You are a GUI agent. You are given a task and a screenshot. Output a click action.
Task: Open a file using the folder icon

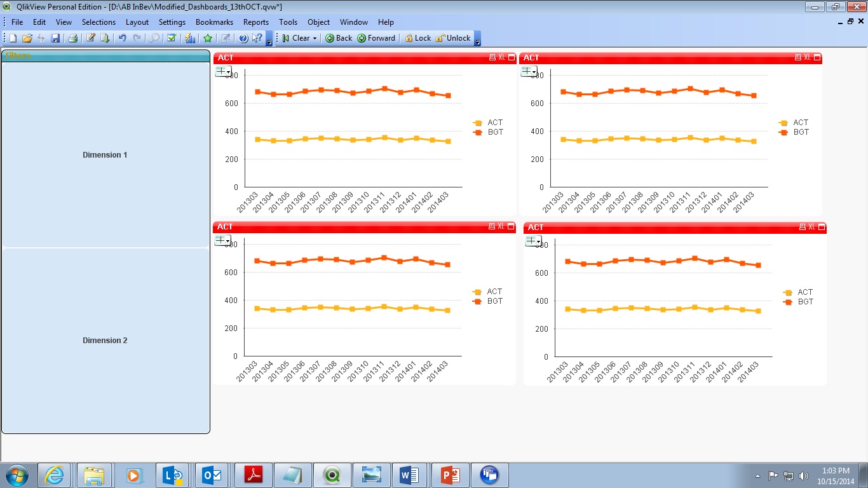[x=27, y=38]
